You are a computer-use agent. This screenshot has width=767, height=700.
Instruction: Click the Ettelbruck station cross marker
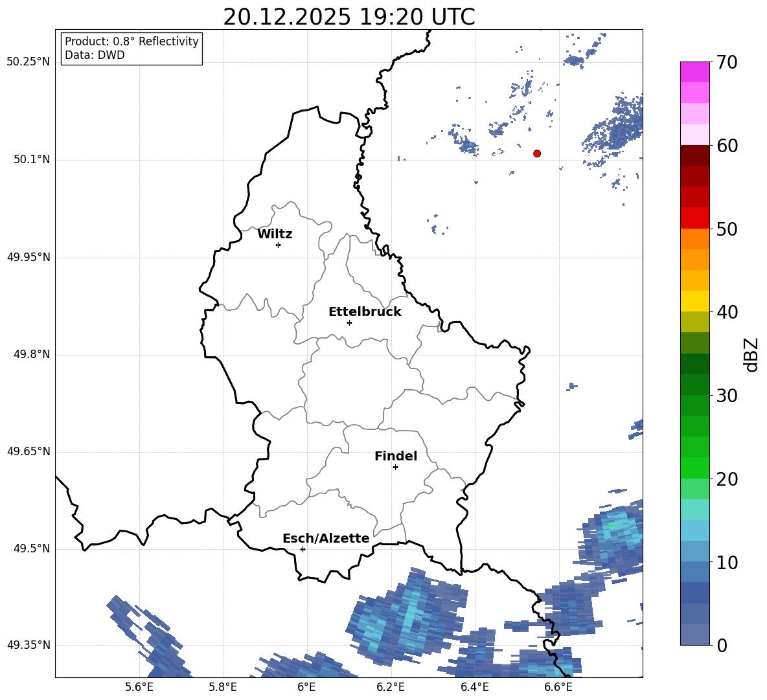coord(349,322)
